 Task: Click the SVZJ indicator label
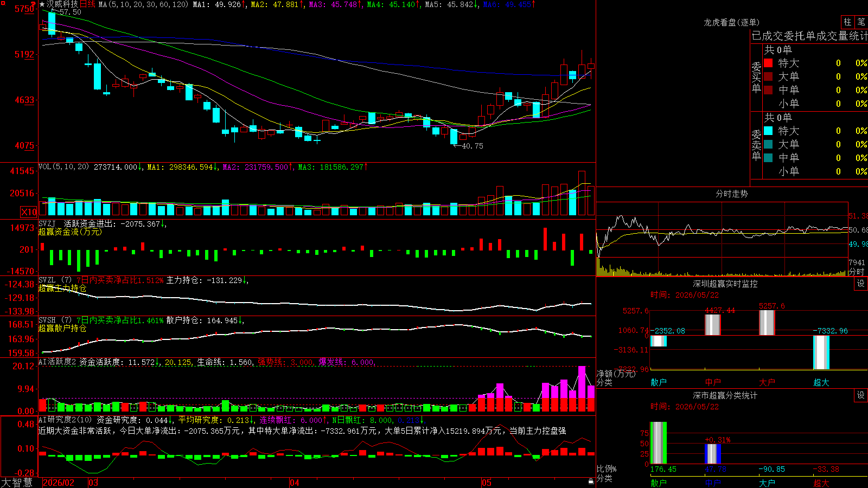[x=47, y=223]
